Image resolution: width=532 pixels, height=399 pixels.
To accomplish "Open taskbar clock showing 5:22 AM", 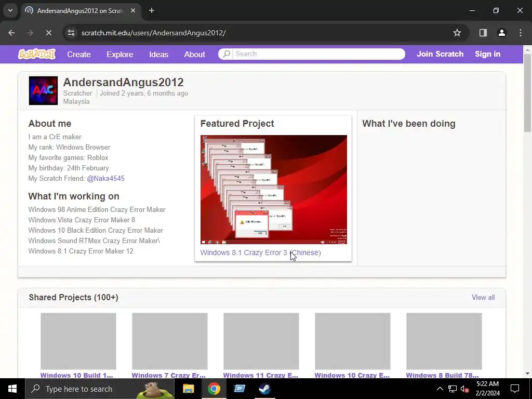I will 488,389.
